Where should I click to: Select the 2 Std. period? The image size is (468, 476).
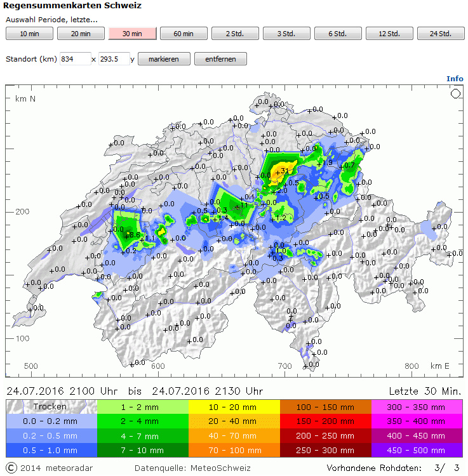click(235, 34)
